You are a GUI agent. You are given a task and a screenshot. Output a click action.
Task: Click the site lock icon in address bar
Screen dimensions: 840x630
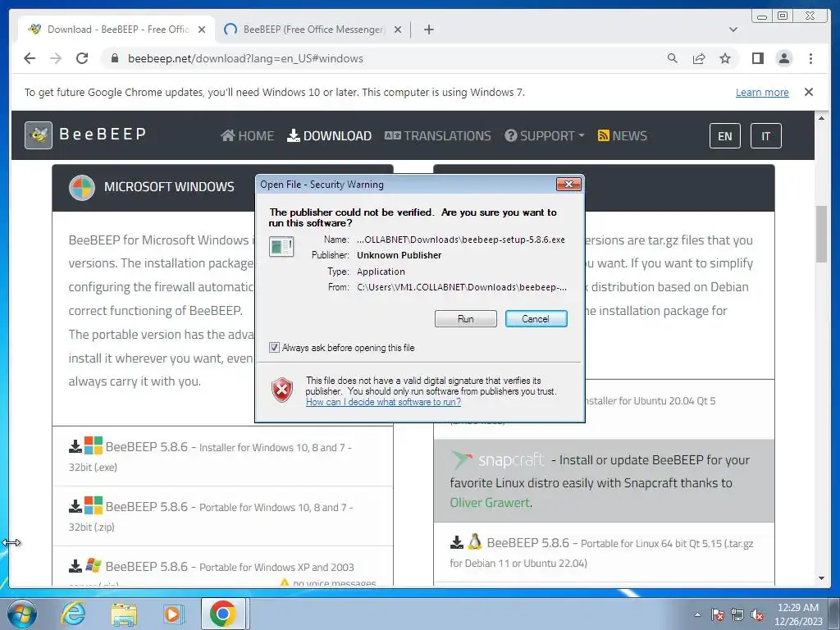point(114,58)
